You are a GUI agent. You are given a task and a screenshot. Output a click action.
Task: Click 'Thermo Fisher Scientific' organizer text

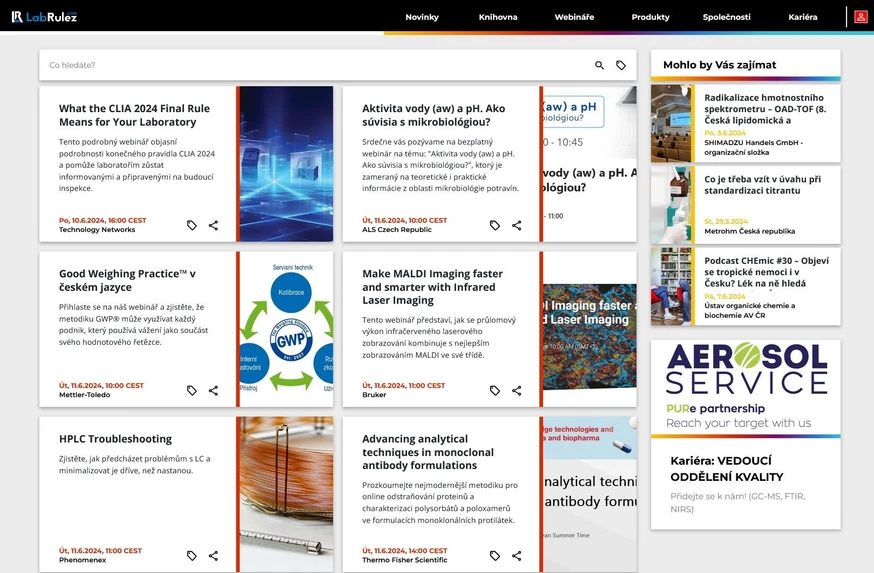coord(405,560)
